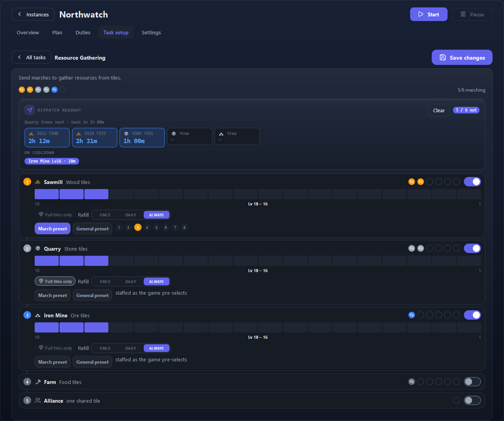Image resolution: width=504 pixels, height=421 pixels.
Task: Select Sawmill march preset number 1
Action: (x=119, y=227)
